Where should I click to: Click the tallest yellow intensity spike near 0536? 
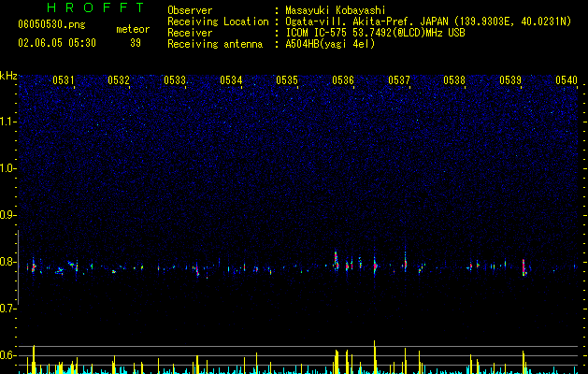pyautogui.click(x=374, y=357)
